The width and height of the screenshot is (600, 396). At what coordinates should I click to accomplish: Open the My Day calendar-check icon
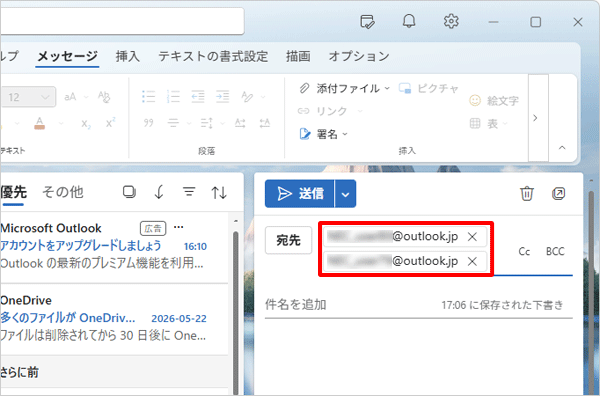pos(367,21)
